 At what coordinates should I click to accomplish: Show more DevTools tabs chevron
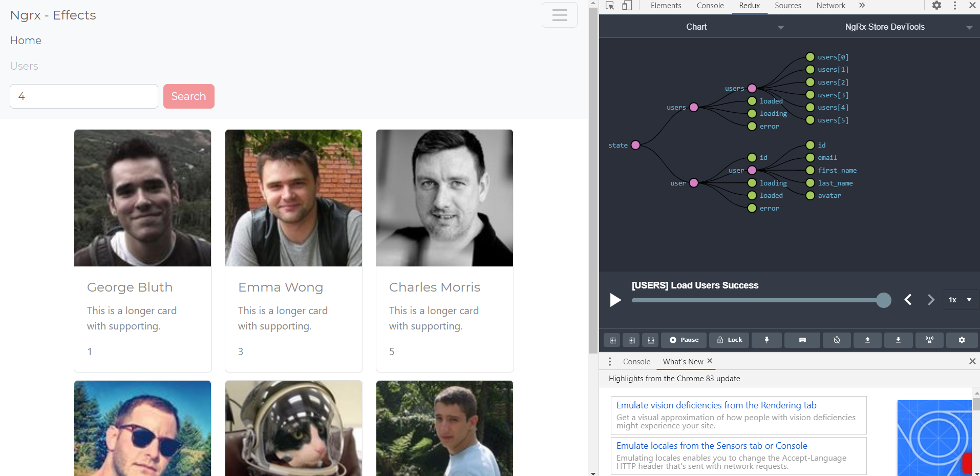click(862, 6)
